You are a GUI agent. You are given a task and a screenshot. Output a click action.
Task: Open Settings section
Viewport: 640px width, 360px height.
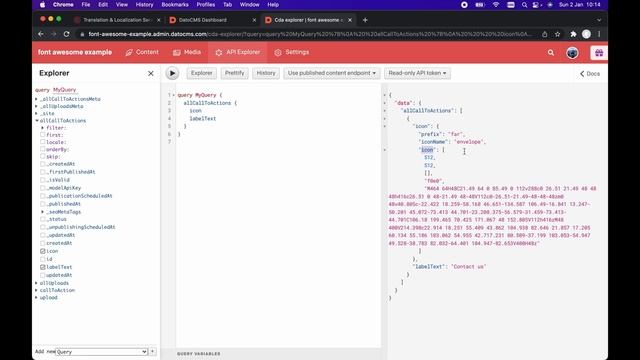tap(291, 52)
